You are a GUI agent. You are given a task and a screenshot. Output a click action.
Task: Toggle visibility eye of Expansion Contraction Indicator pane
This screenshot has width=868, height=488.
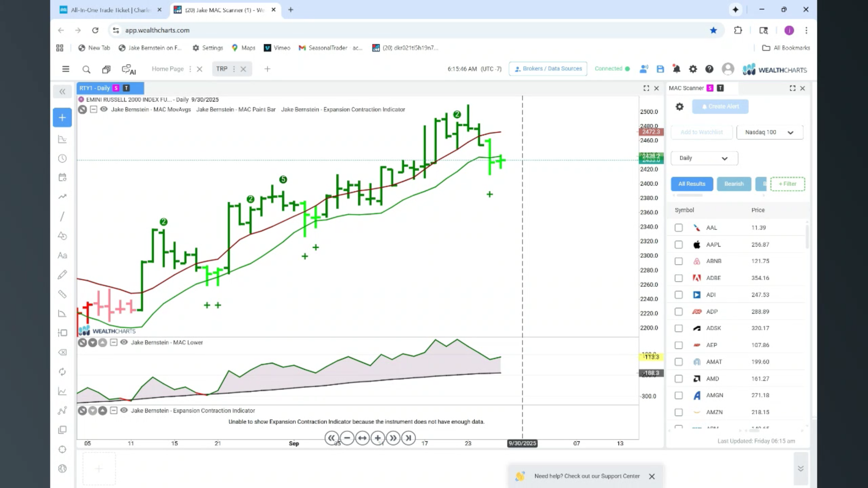click(124, 411)
